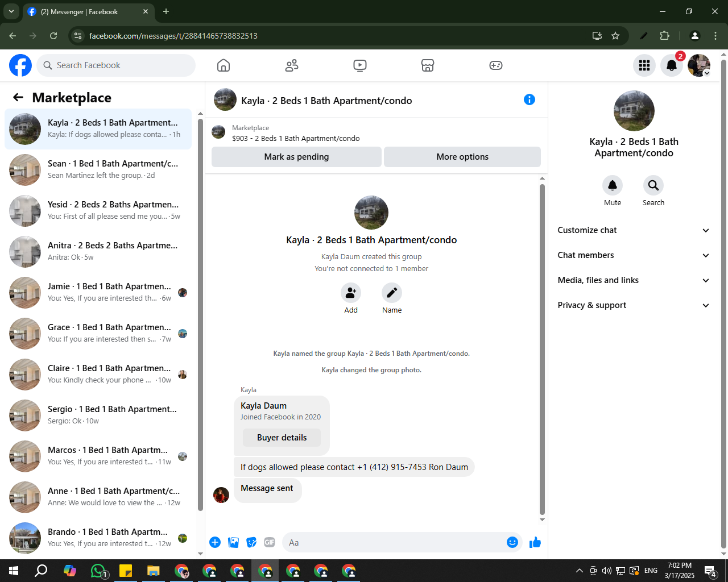Open chat with Jamie · 1 Bed 1 Bath

(98, 293)
